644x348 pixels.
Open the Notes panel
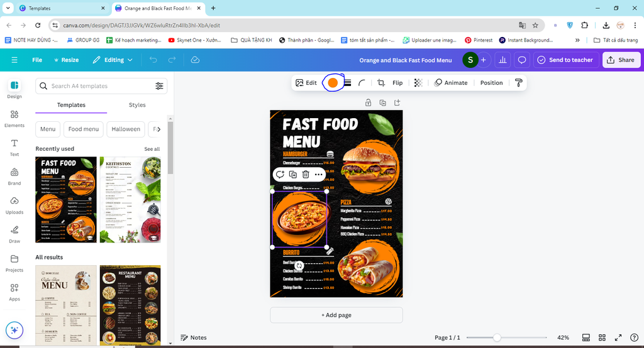[x=194, y=337]
